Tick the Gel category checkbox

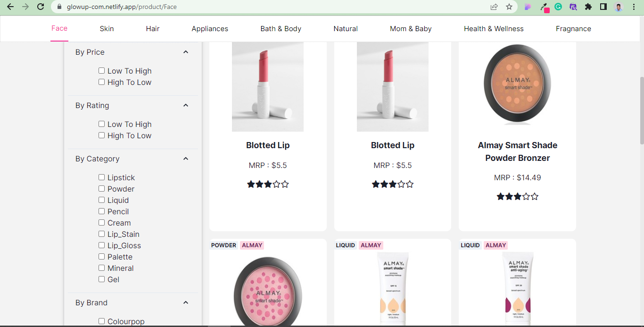click(101, 279)
